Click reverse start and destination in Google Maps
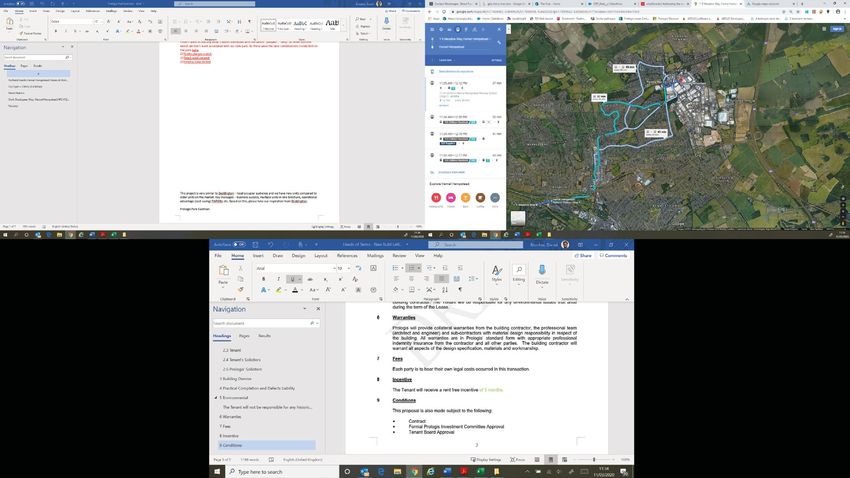850x478 pixels. [x=499, y=43]
